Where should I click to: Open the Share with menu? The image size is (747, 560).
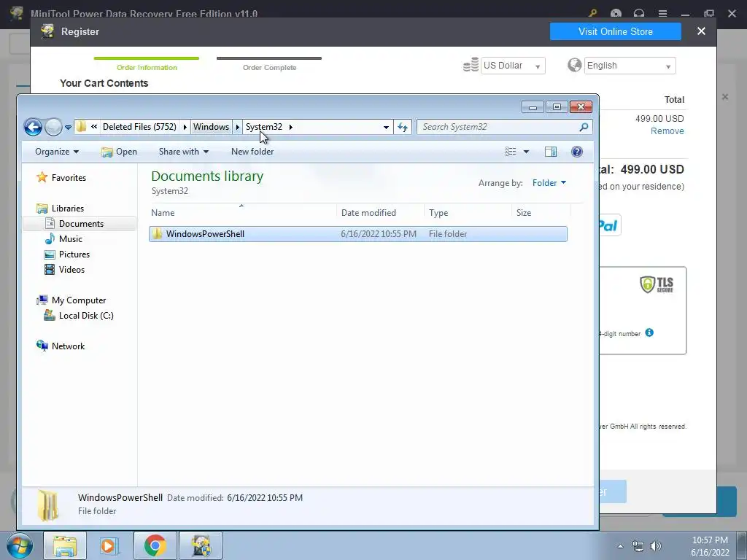click(183, 152)
